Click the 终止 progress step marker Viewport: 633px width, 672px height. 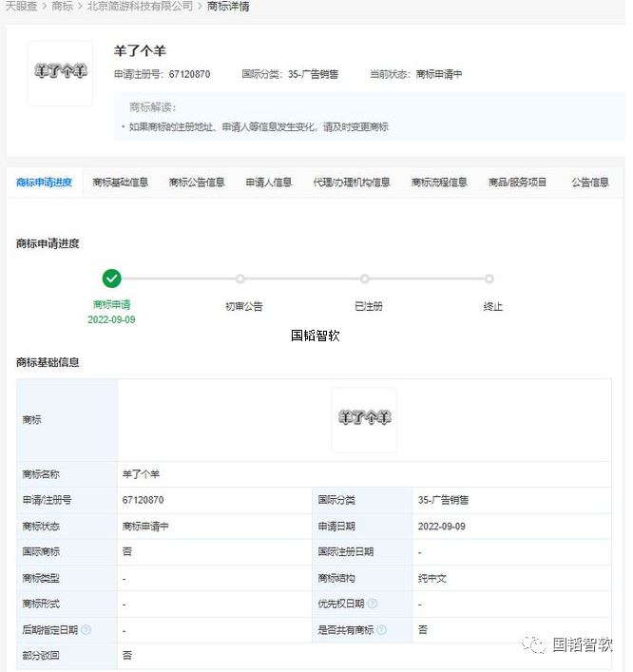click(x=489, y=279)
